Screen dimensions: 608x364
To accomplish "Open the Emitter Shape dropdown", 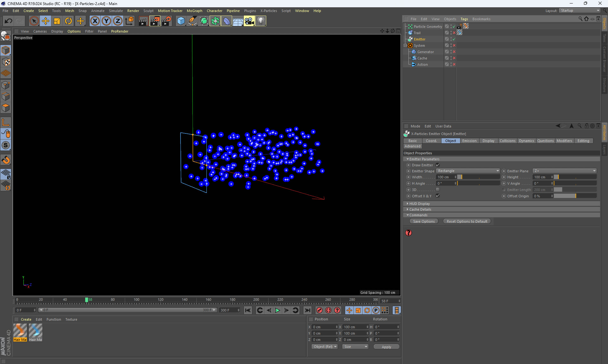I will point(468,171).
